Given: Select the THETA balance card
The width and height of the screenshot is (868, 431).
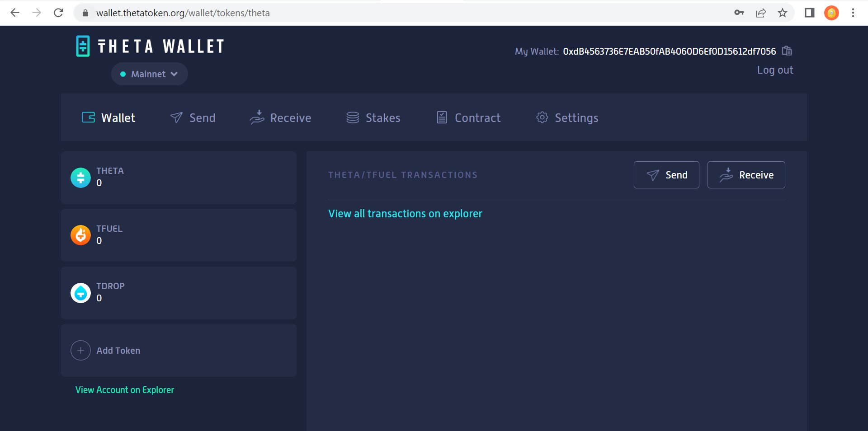Looking at the screenshot, I should click(x=179, y=178).
